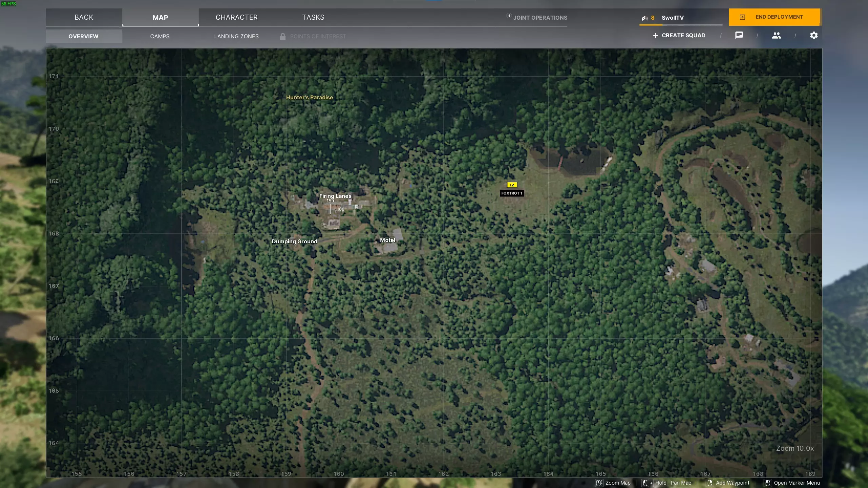Click the LZ Foxtrot 1 marker
This screenshot has width=868, height=488.
point(512,185)
